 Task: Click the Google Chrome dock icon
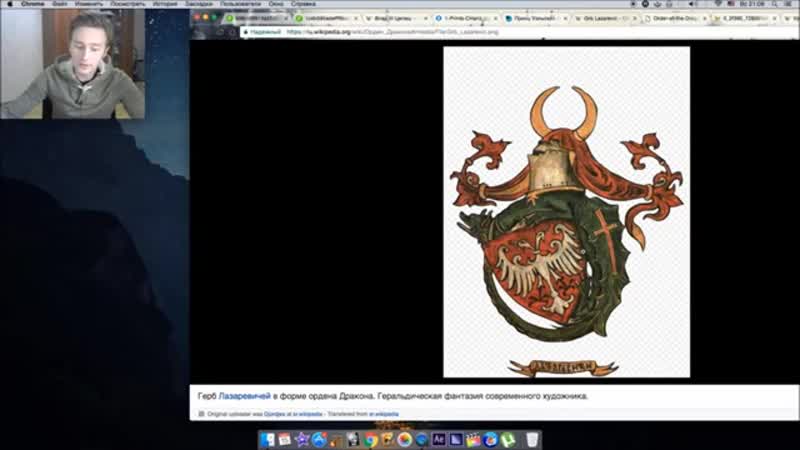(371, 439)
